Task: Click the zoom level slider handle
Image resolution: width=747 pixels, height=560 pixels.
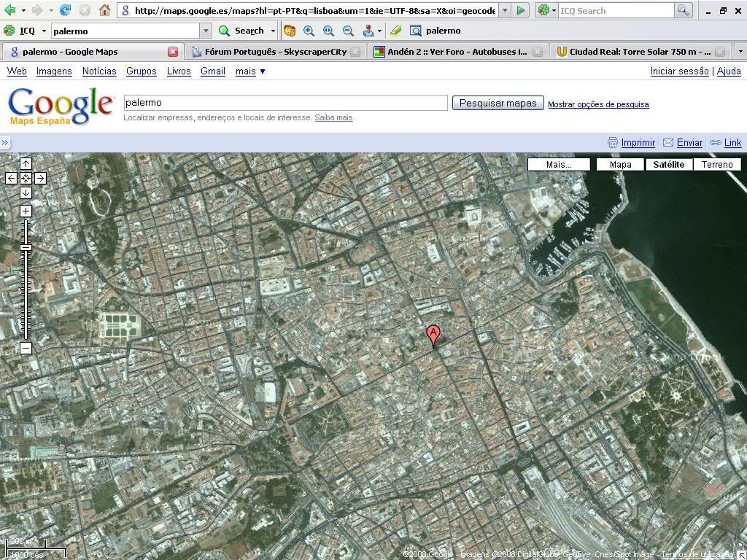Action: click(26, 248)
